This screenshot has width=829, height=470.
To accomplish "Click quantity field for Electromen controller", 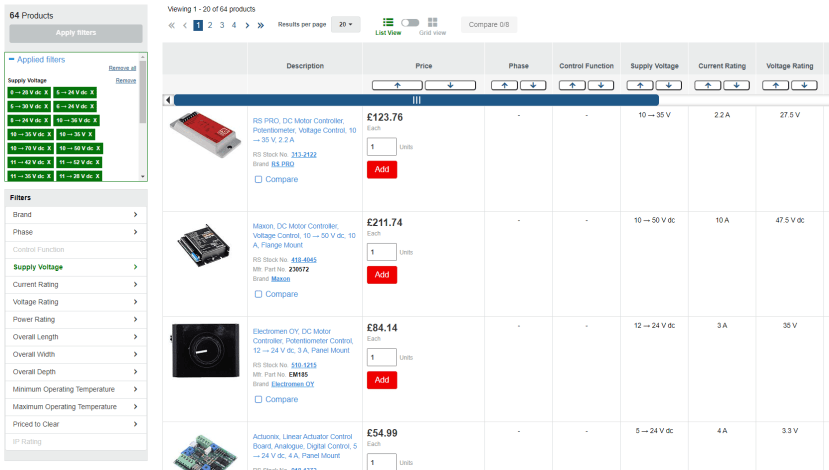I will (382, 357).
